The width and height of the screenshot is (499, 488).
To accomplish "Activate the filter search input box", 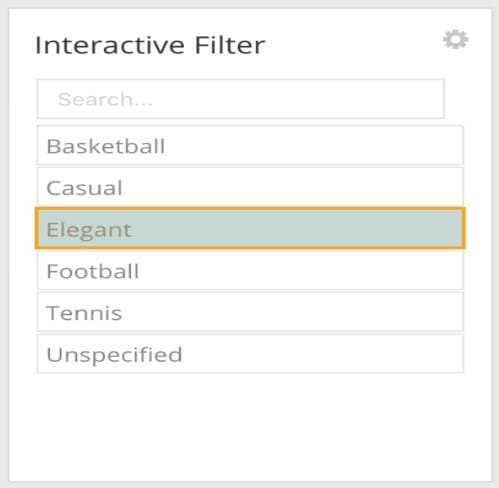I will tap(240, 99).
